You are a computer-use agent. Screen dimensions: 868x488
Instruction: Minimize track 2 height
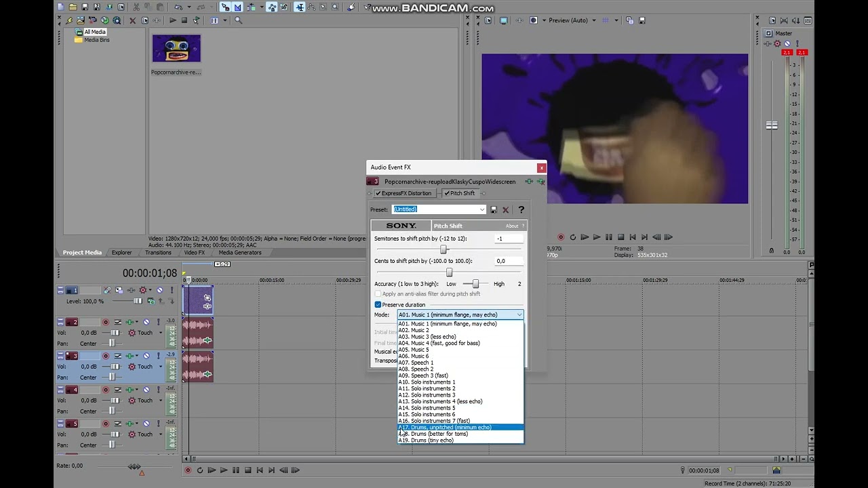60,320
